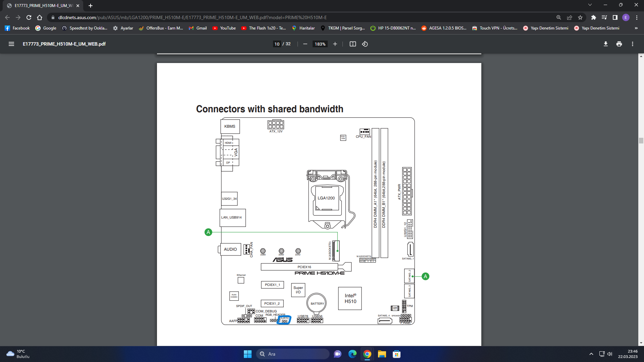
Task: Open the PDF viewer sidebar menu
Action: click(11, 44)
